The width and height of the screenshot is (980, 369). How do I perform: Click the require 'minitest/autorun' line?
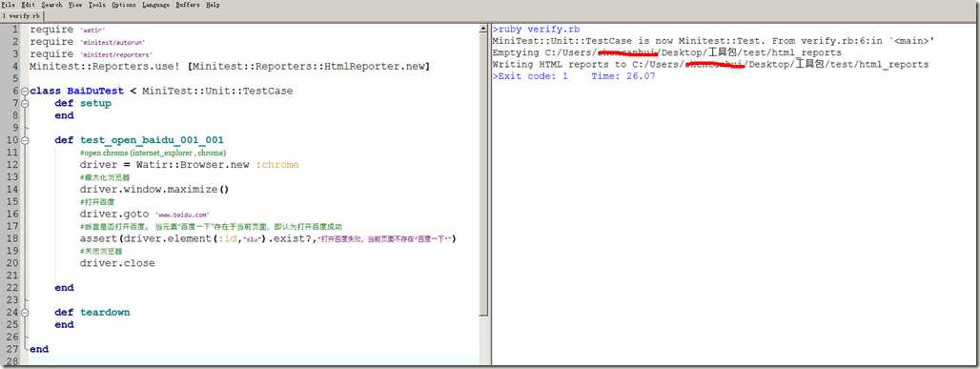(88, 42)
